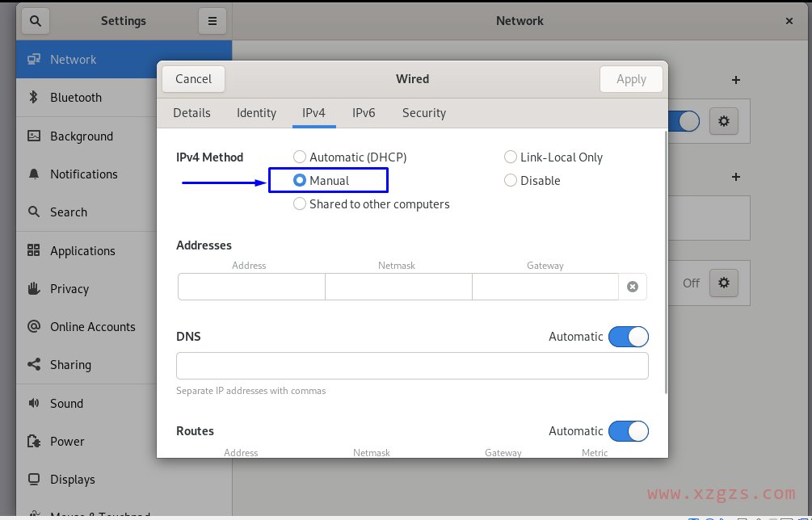Click the DNS servers input field
Image resolution: width=812 pixels, height=520 pixels.
click(x=412, y=365)
